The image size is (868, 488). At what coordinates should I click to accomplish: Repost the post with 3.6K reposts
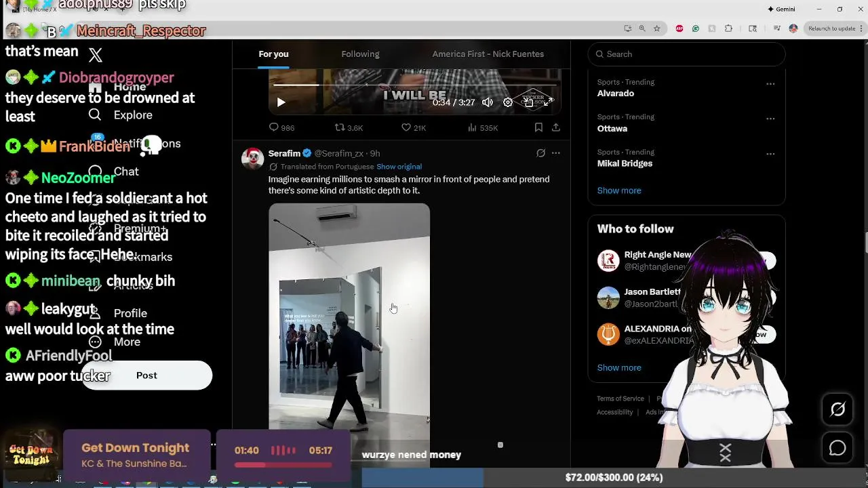[349, 127]
